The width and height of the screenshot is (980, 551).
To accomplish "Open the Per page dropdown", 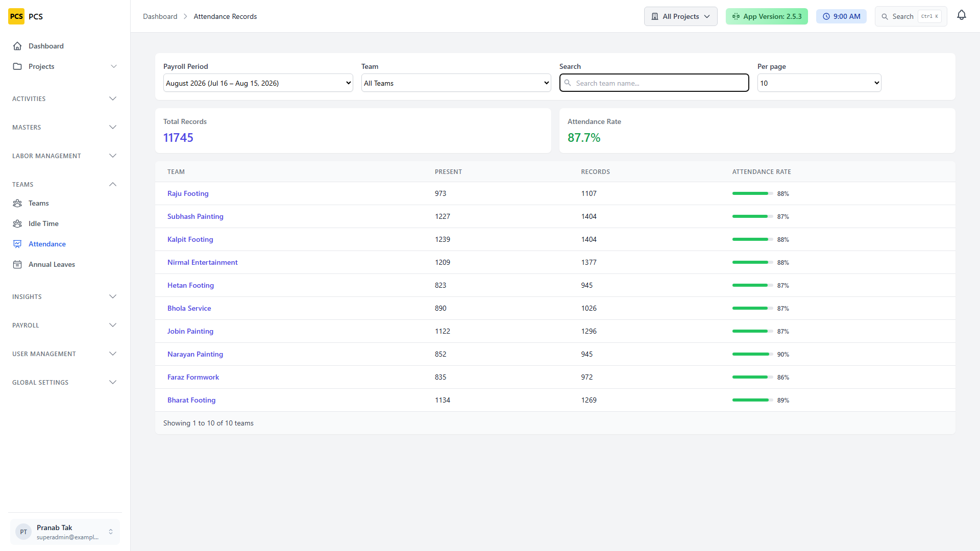I will click(x=819, y=83).
